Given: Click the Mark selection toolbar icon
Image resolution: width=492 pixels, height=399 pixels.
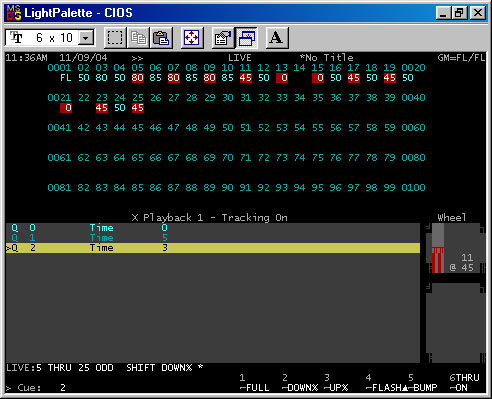Looking at the screenshot, I should (115, 38).
